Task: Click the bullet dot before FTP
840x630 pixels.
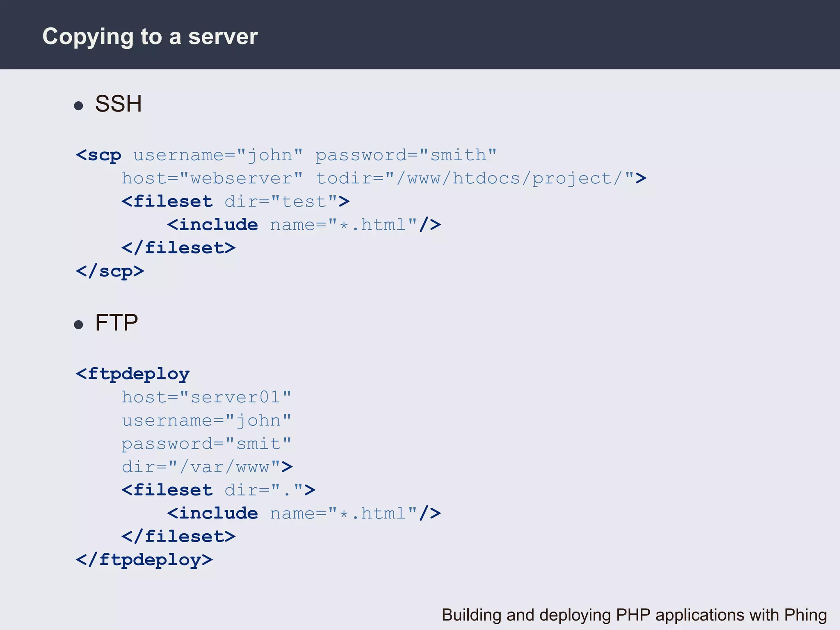Action: (79, 325)
